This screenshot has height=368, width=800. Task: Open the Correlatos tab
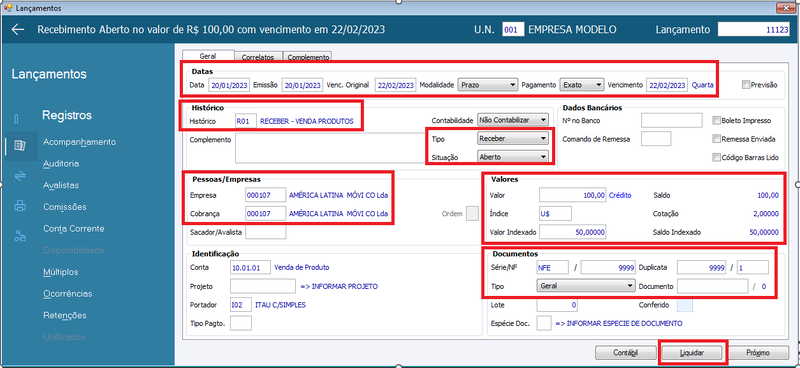258,57
